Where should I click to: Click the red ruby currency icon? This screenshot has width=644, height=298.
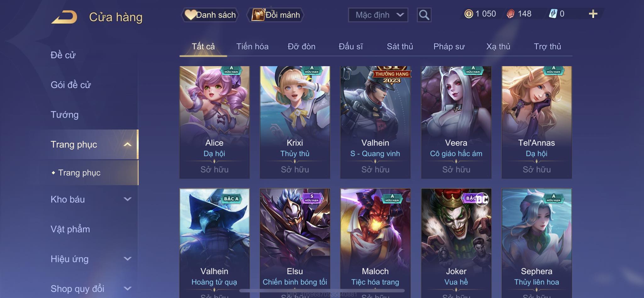coord(511,14)
